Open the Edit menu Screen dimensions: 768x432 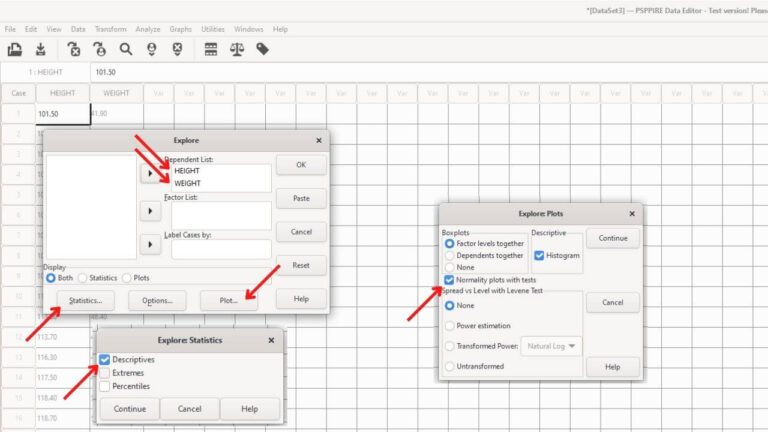coord(31,29)
